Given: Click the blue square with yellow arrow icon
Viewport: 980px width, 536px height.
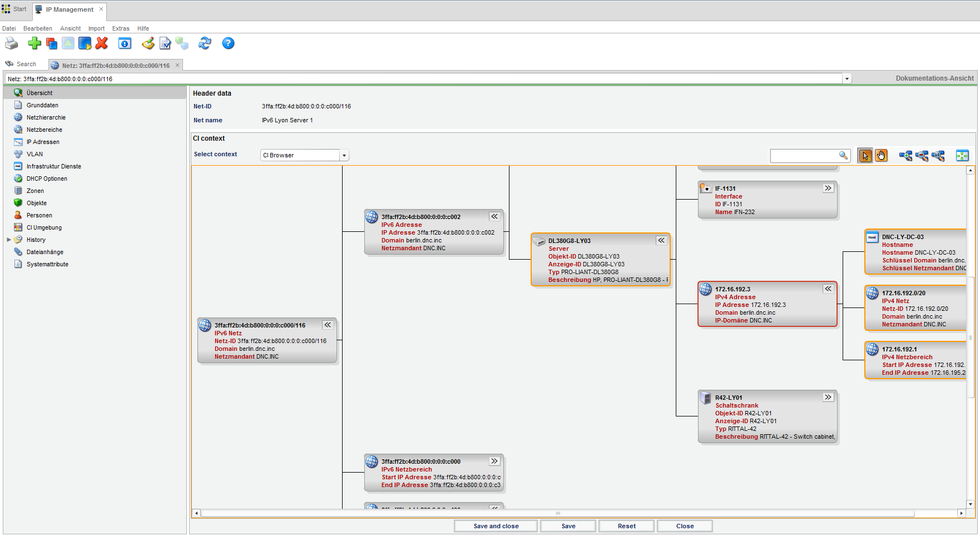Looking at the screenshot, I should click(85, 43).
